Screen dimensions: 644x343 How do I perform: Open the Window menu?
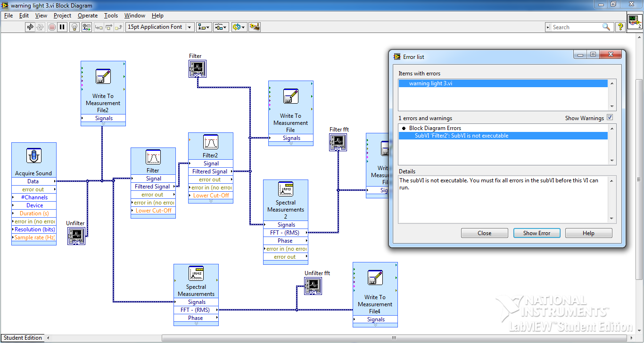coord(135,16)
